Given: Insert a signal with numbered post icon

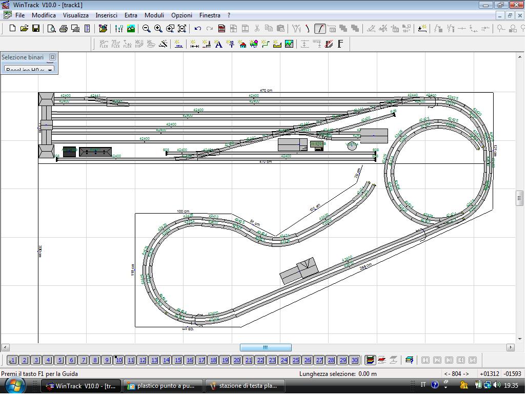Looking at the screenshot, I should (x=230, y=44).
